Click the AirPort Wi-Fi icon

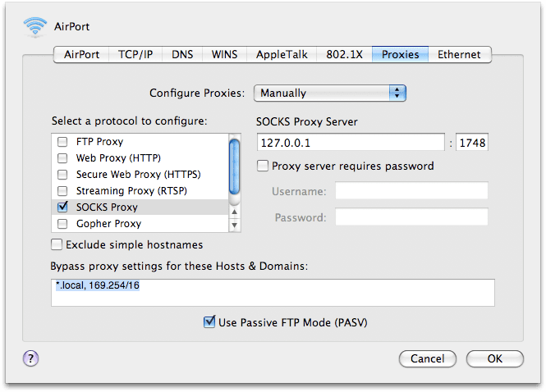pos(35,27)
